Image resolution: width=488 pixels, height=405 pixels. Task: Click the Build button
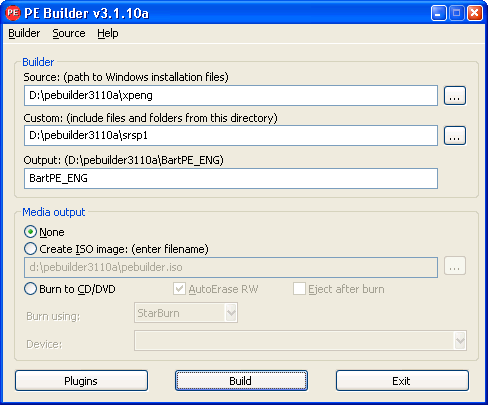tap(241, 381)
